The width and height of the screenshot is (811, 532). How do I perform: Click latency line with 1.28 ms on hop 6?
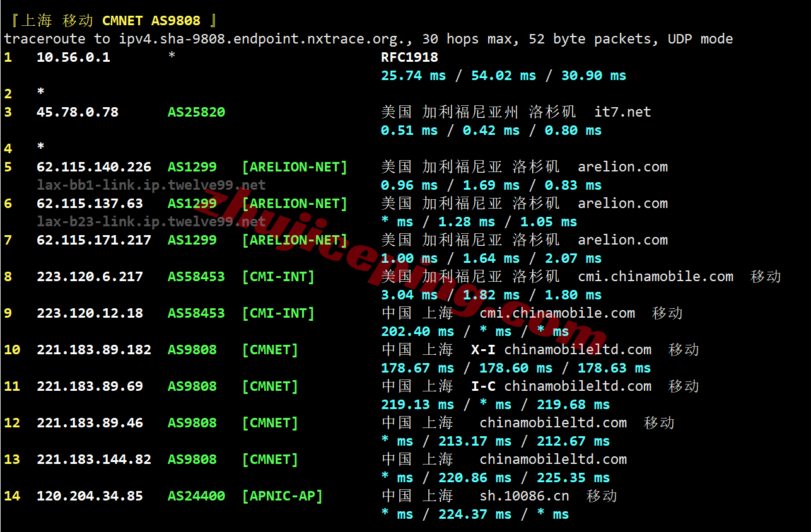click(479, 222)
